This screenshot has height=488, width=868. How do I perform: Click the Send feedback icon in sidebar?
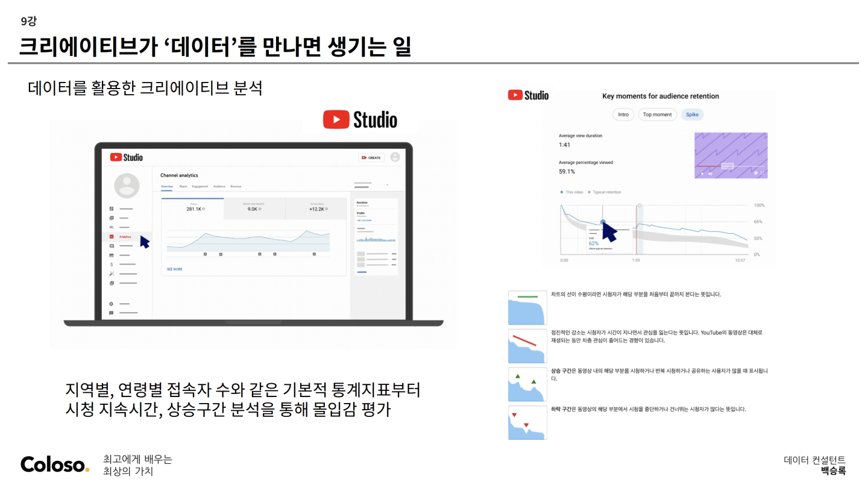coord(111,313)
